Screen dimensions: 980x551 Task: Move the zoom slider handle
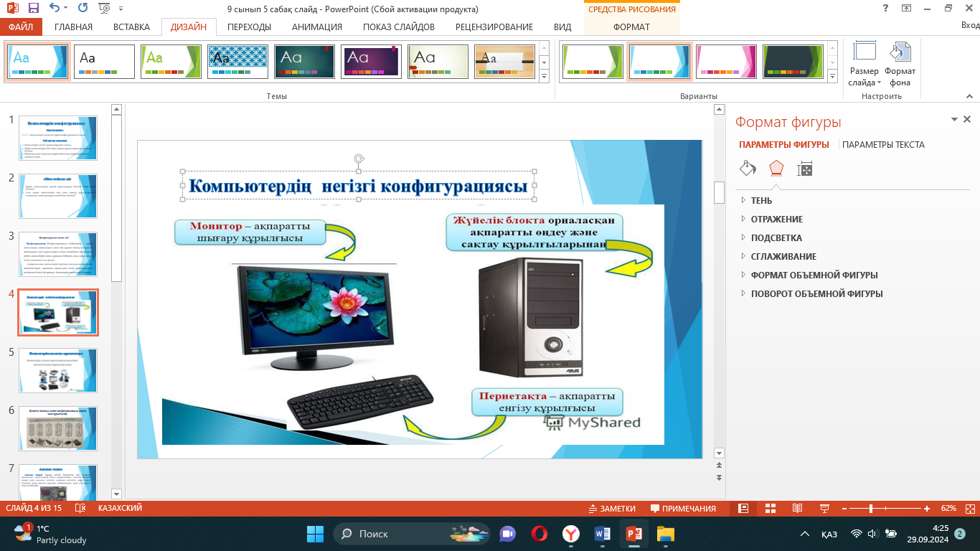pos(871,509)
